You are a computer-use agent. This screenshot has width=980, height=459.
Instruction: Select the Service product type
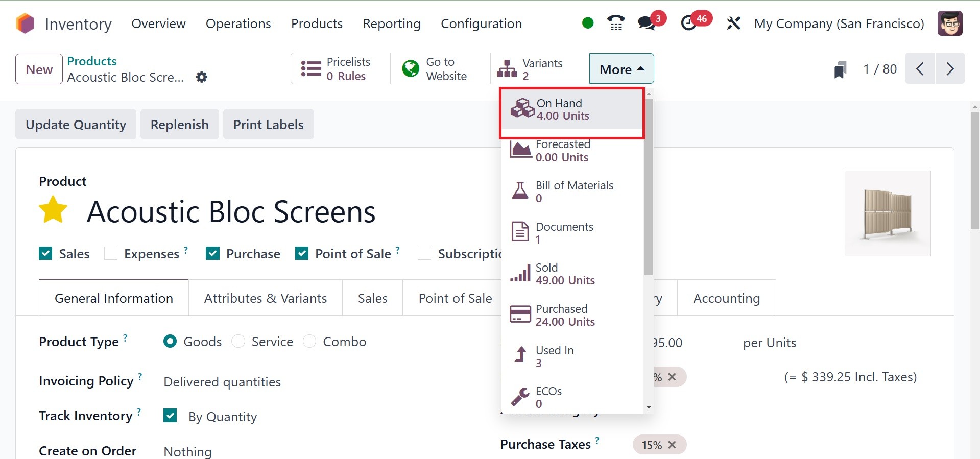[x=238, y=341]
